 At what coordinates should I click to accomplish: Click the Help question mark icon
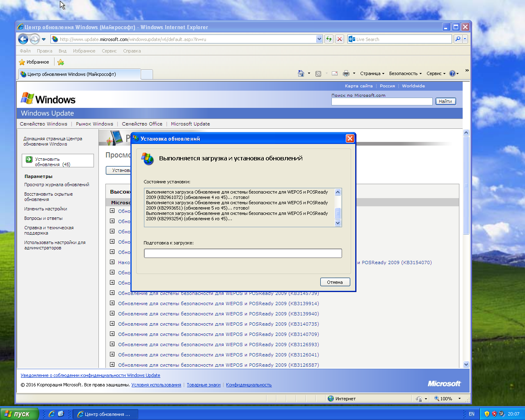[452, 73]
